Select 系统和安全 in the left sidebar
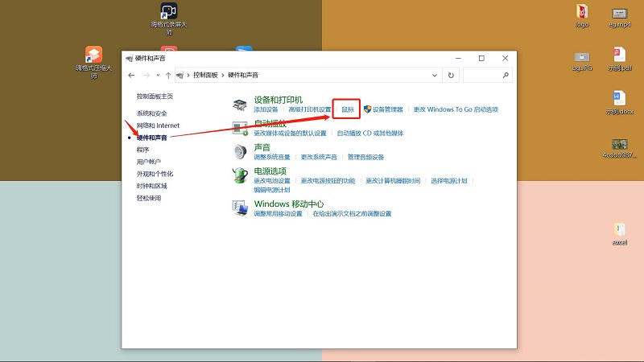The width and height of the screenshot is (644, 362). (x=152, y=113)
